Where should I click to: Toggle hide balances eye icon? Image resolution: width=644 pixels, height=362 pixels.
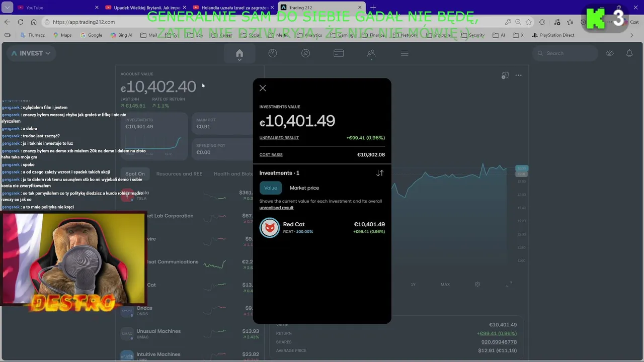coord(610,53)
